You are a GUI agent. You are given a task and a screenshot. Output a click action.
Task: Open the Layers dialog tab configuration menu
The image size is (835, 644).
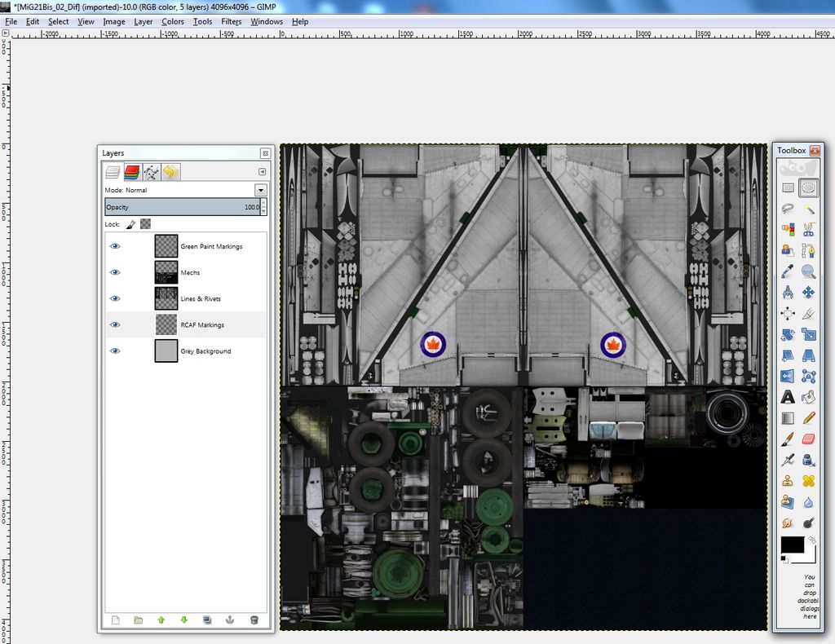tap(263, 171)
